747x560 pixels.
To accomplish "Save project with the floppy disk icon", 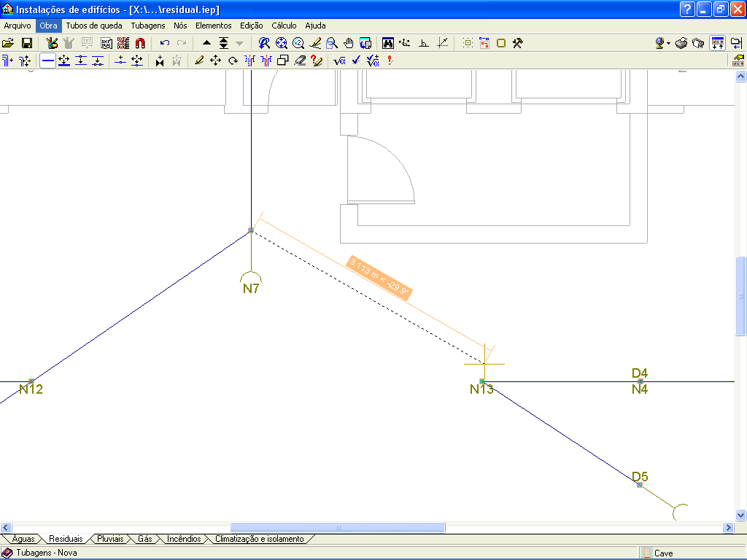I will [27, 43].
